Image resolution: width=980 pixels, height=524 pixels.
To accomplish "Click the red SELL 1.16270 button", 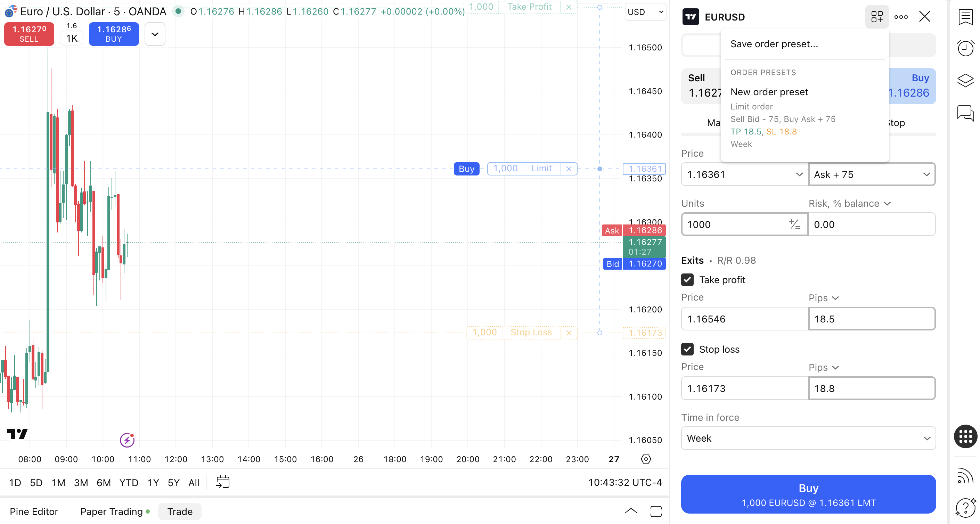I will (29, 34).
